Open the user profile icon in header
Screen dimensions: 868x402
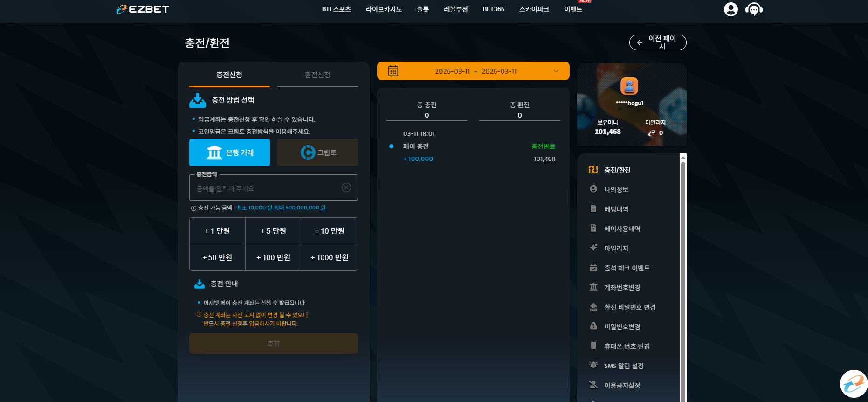(x=730, y=9)
